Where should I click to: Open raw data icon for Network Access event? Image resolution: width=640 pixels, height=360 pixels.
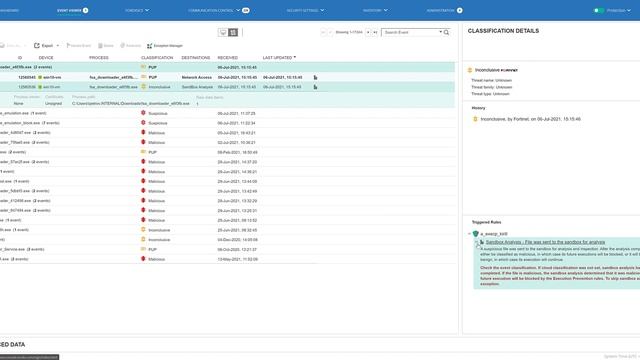point(315,77)
